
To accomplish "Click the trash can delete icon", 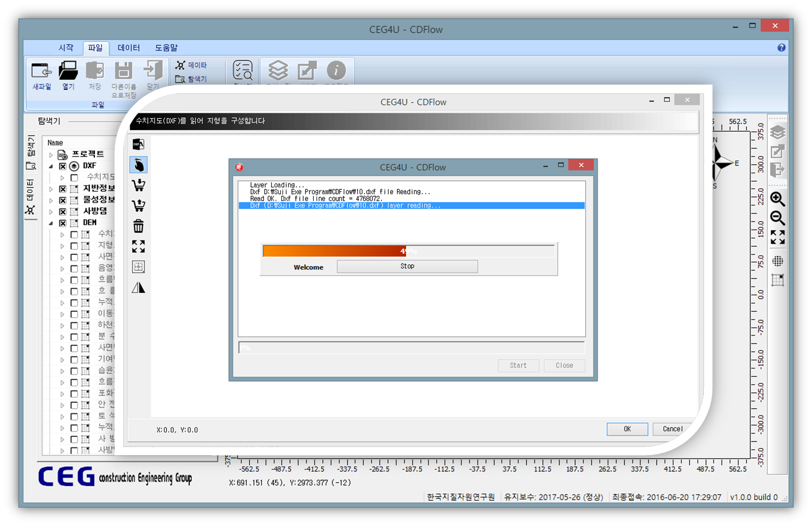I will pos(139,226).
